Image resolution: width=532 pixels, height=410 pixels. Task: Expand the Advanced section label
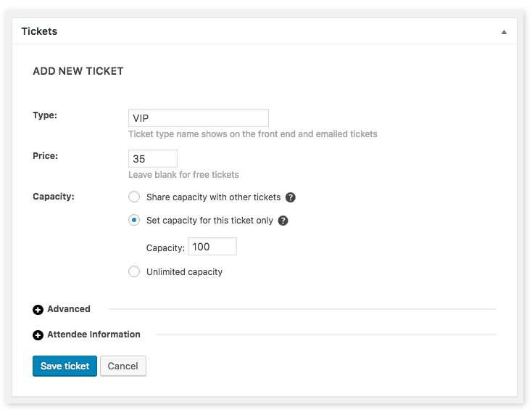(69, 309)
